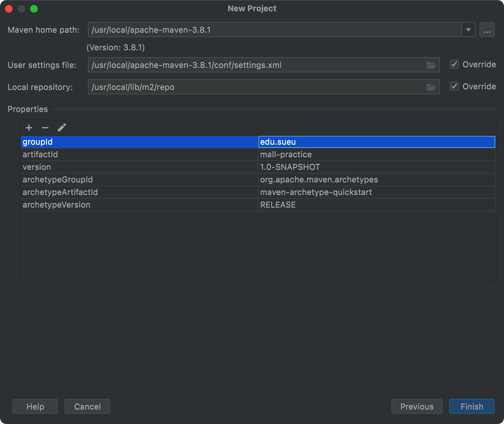Focus the Maven home path field

point(275,30)
